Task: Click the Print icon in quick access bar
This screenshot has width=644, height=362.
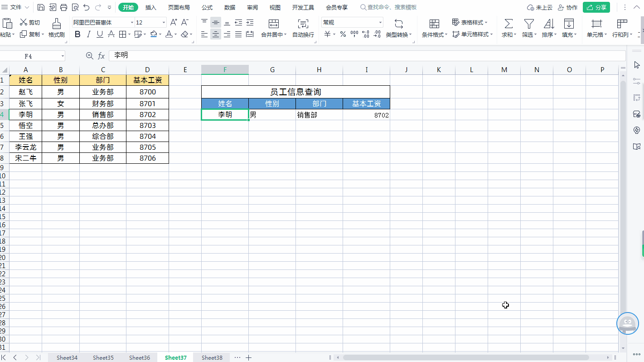Action: coord(63,7)
